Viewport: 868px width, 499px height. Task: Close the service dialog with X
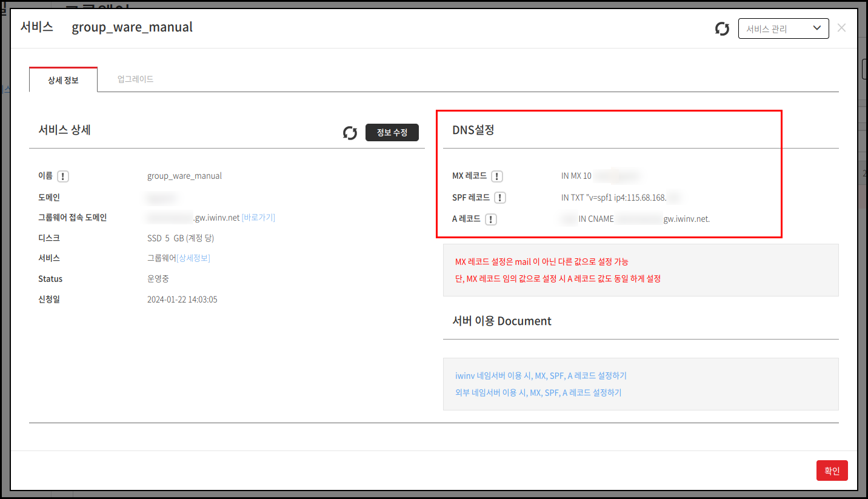pyautogui.click(x=841, y=28)
